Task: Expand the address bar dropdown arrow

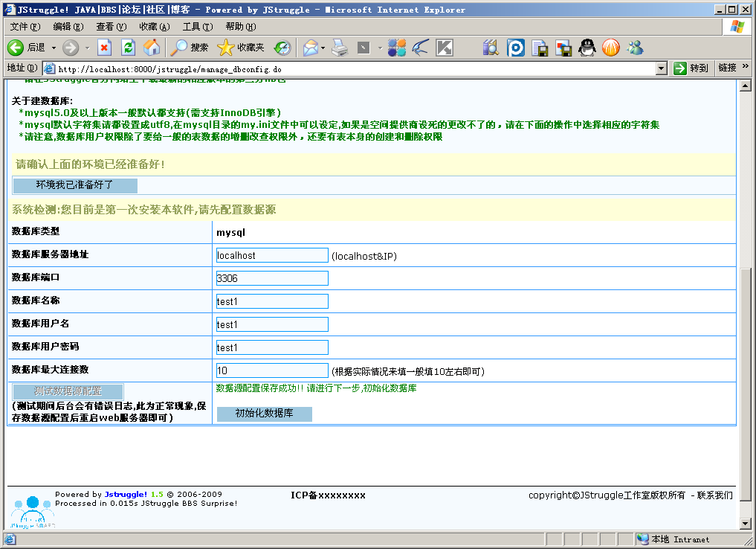Action: (x=662, y=68)
